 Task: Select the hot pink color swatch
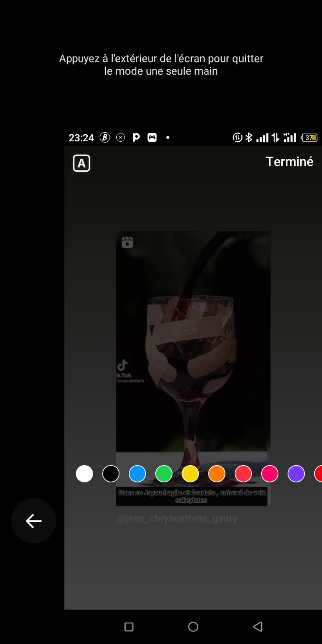pos(270,474)
